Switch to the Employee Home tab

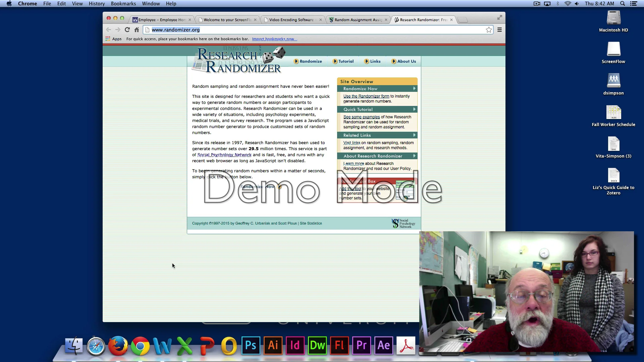[x=162, y=20]
